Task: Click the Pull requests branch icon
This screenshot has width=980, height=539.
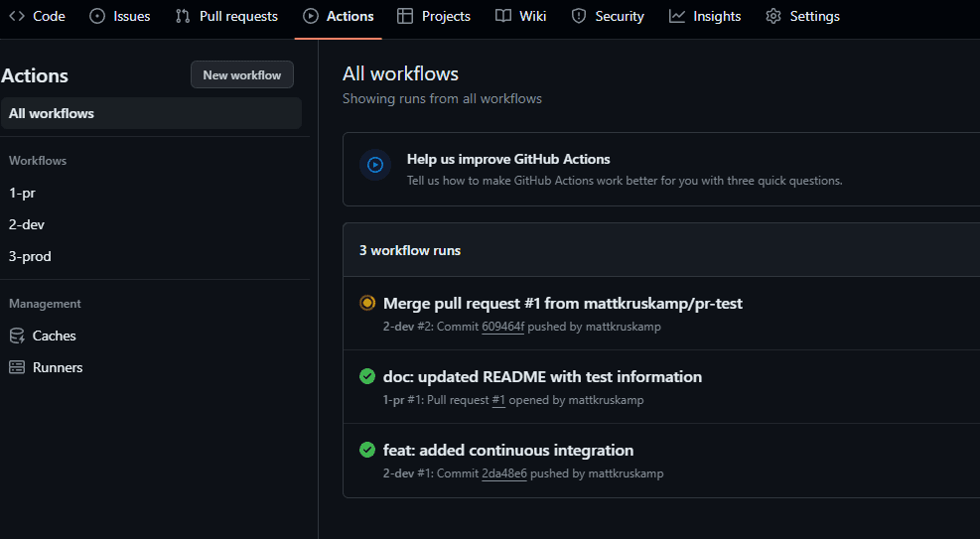Action: pyautogui.click(x=183, y=16)
